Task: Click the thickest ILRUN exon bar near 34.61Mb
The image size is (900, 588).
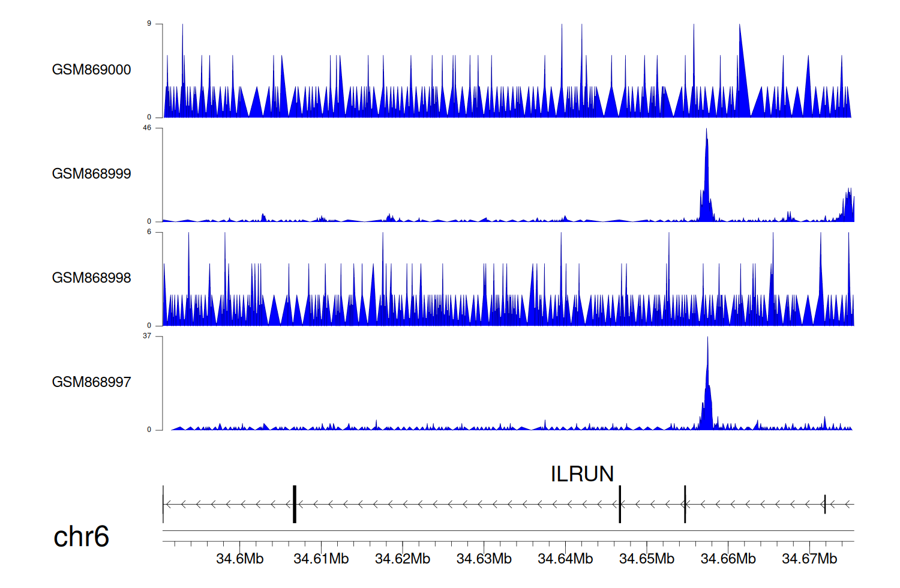Action: 295,504
